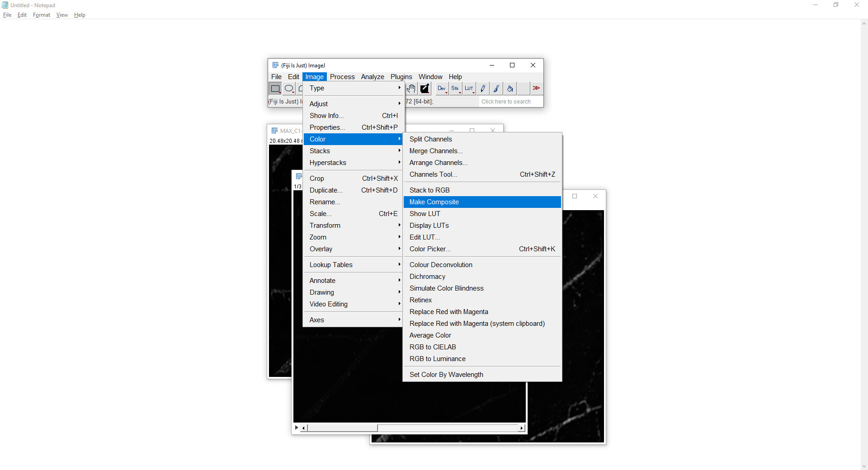Open the Plugins menu in Fiji
Image resolution: width=868 pixels, height=470 pixels.
401,77
